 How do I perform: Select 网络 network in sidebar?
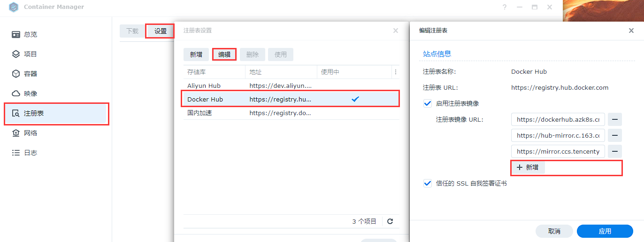tap(31, 133)
